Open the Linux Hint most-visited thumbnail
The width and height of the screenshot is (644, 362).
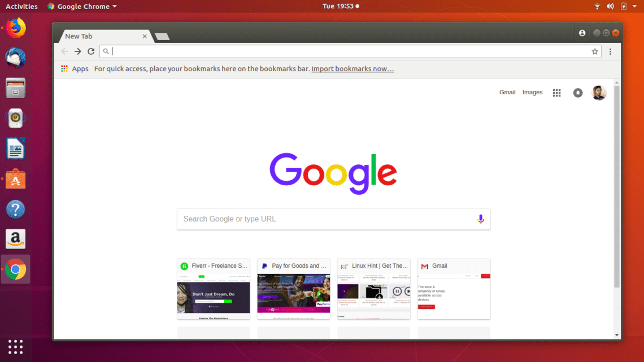(374, 289)
